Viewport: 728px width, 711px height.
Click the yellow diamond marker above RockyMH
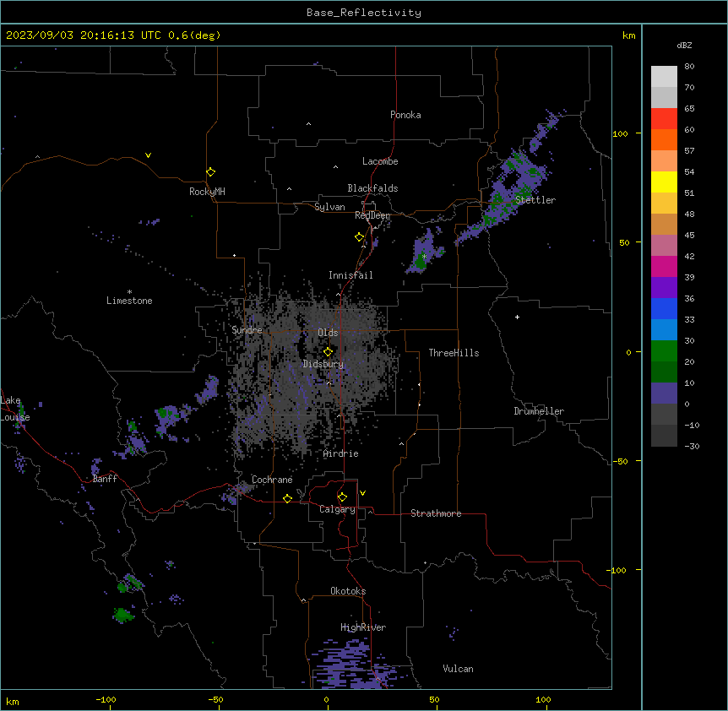210,172
